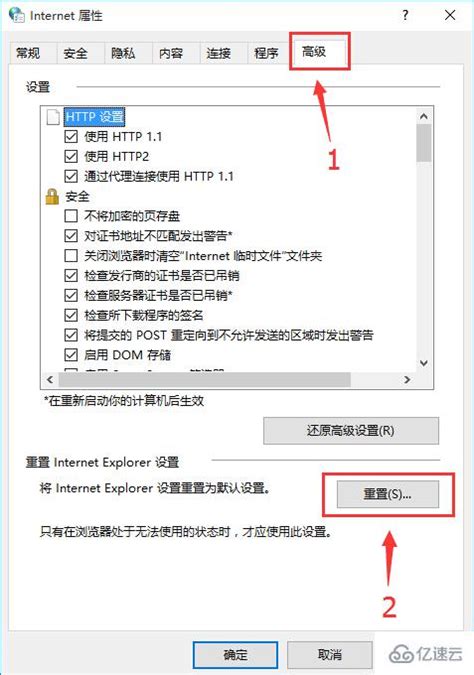This screenshot has height=675, width=474.
Task: Click the Internet Properties globe title icon
Action: coord(16,15)
